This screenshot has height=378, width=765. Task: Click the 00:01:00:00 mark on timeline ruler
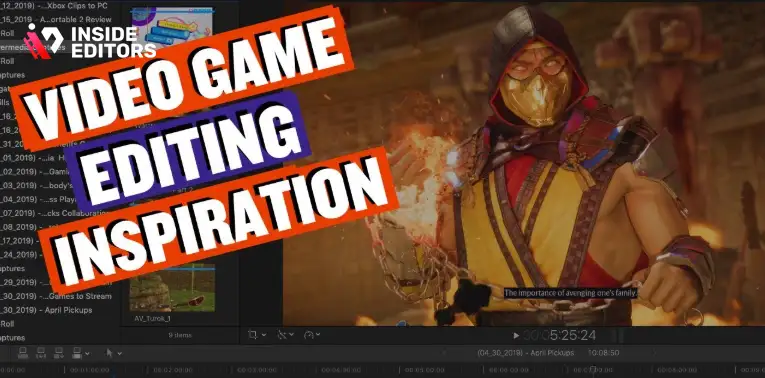click(x=90, y=370)
